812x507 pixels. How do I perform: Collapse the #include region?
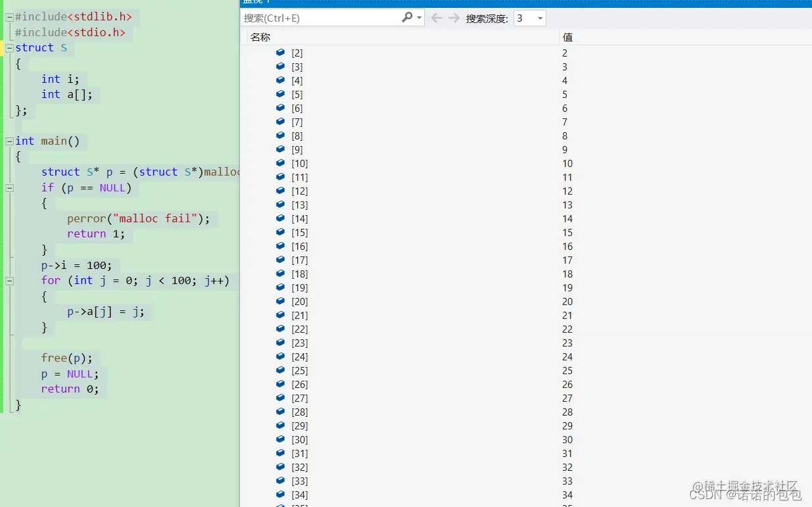9,17
